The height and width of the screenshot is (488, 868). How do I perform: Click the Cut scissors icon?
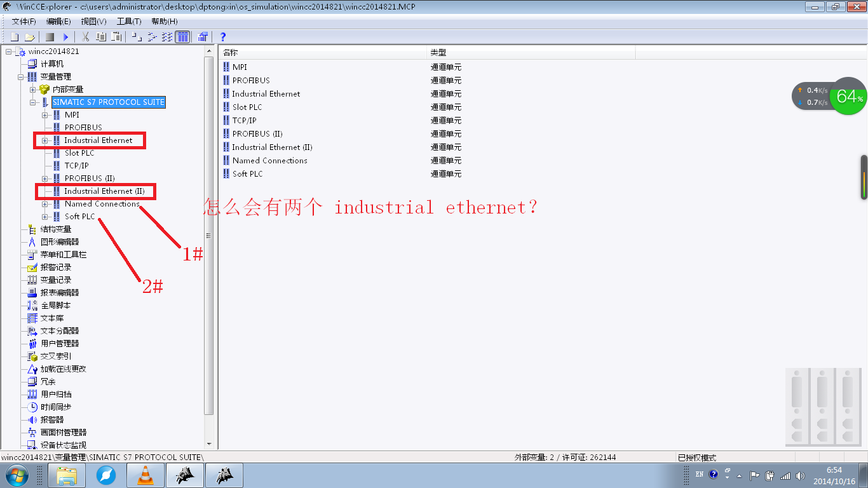tap(85, 37)
